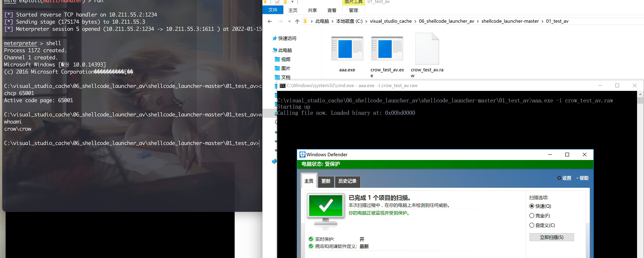The height and width of the screenshot is (258, 644).
Task: Maximize the cmd.exe window
Action: (617, 86)
